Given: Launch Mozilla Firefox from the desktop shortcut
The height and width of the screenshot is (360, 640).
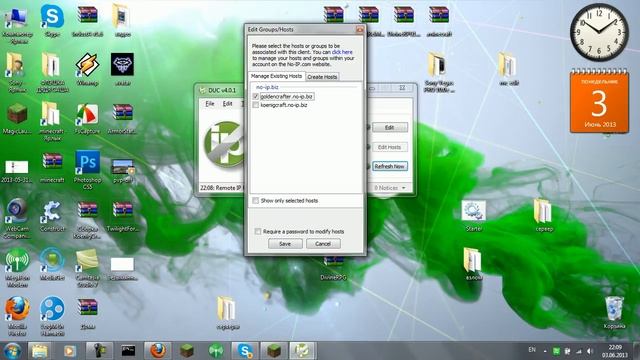Looking at the screenshot, I should [x=17, y=316].
